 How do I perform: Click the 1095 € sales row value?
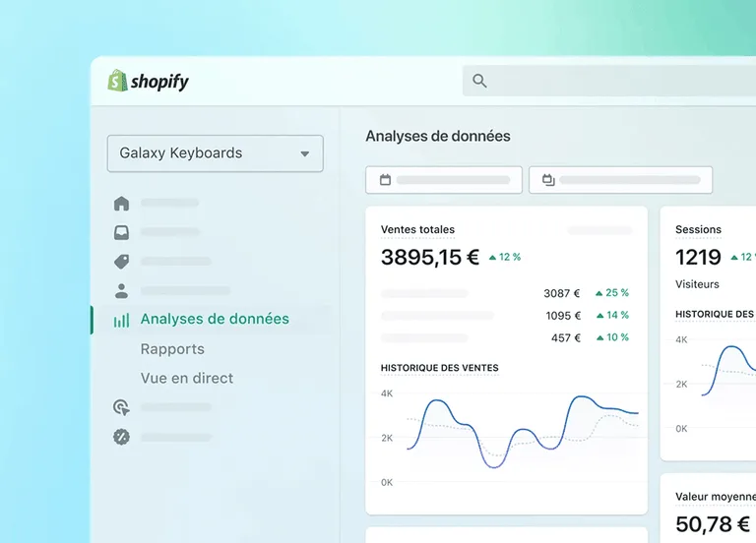click(563, 316)
